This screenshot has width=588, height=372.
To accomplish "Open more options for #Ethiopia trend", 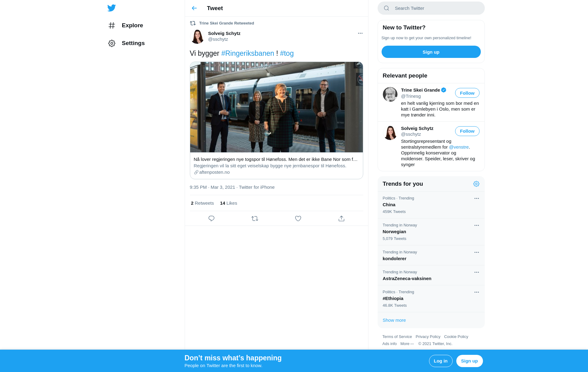I will 477,292.
